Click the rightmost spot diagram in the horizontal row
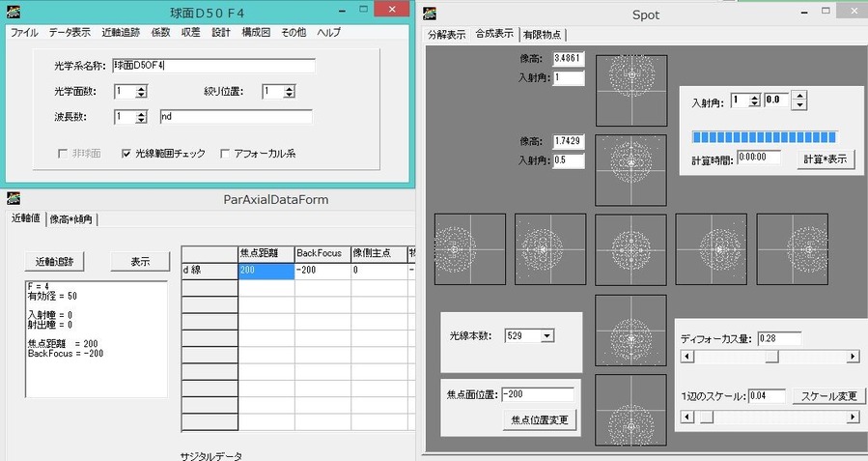Screen dimensions: 868x461 [793, 249]
